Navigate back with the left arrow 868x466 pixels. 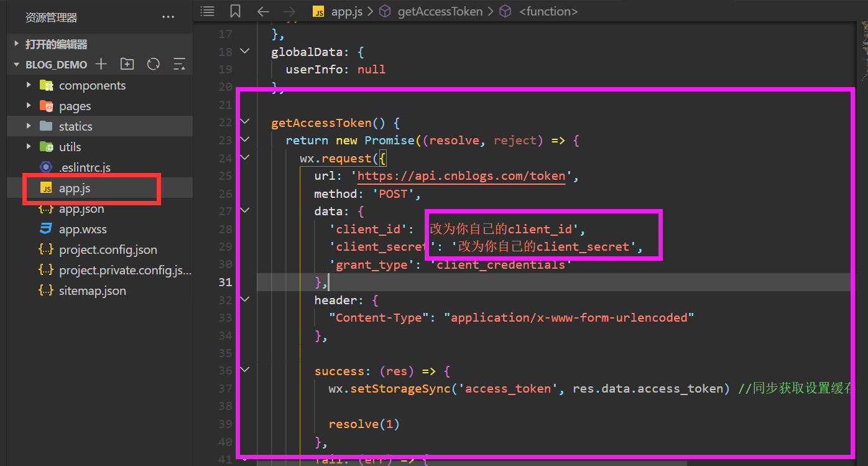263,11
